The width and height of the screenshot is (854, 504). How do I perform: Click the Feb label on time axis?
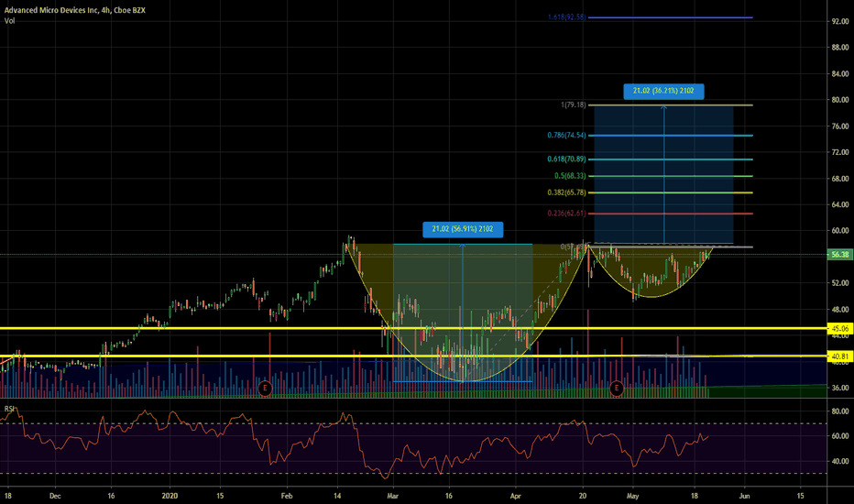coord(287,496)
